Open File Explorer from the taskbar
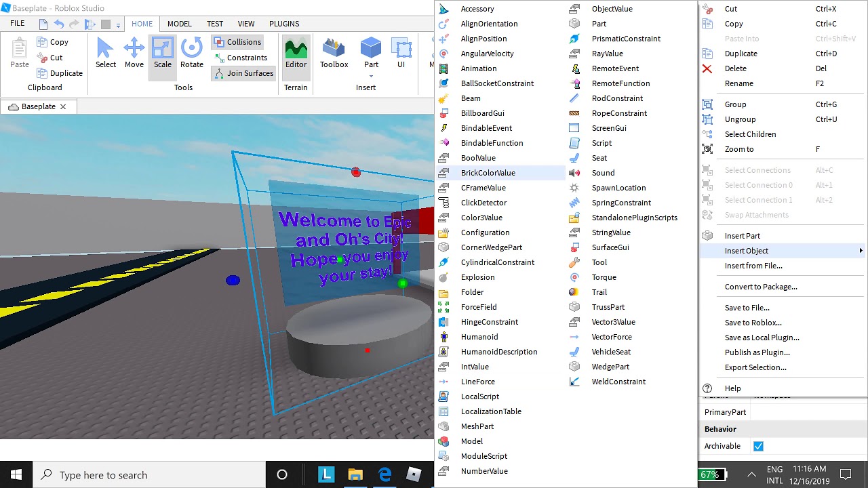The image size is (868, 488). click(355, 474)
